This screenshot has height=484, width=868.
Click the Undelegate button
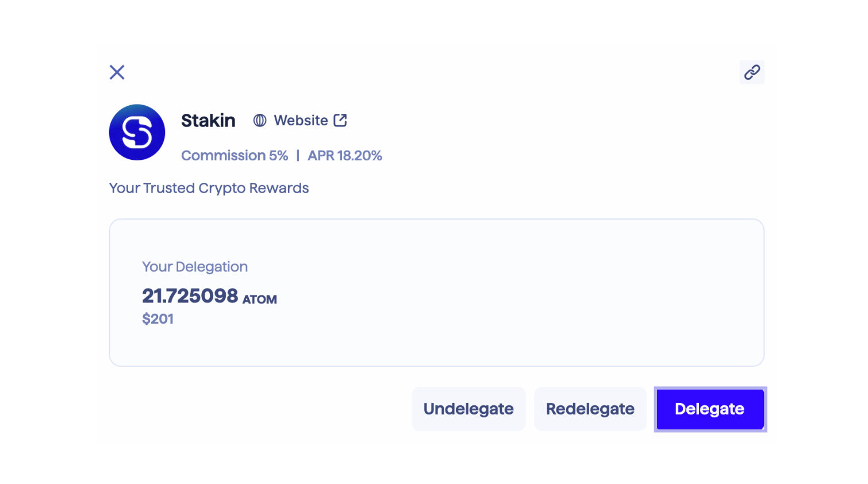[468, 409]
